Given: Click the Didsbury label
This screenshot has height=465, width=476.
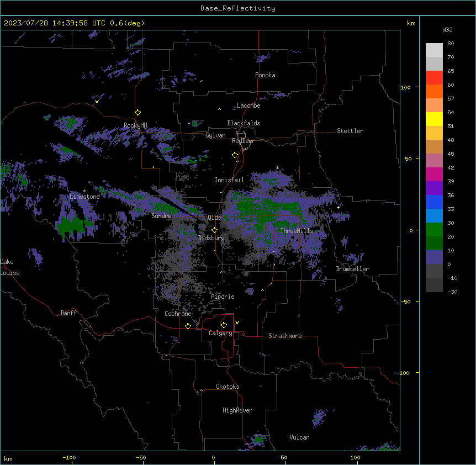Looking at the screenshot, I should [x=211, y=238].
